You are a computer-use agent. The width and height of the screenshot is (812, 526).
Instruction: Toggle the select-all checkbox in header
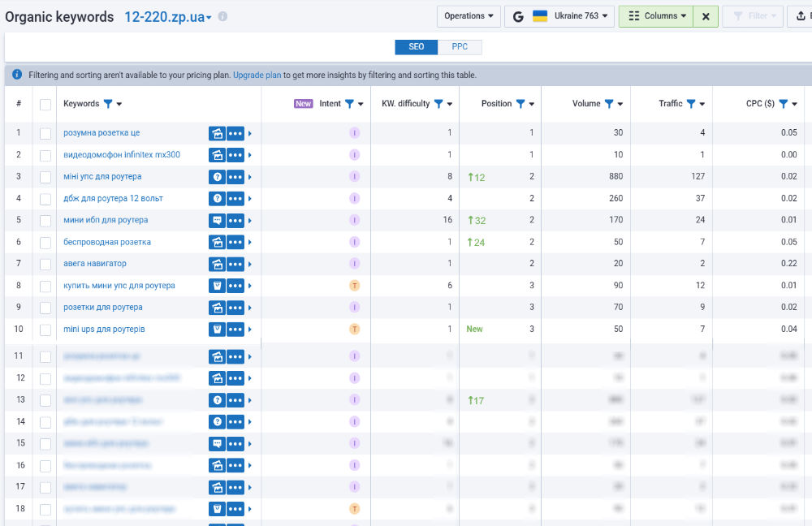45,105
